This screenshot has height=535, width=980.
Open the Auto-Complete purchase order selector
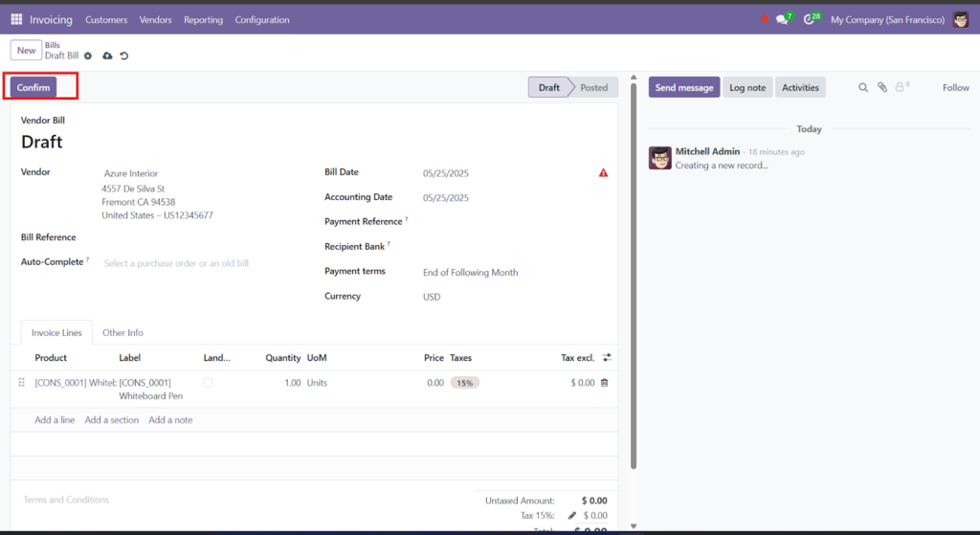pyautogui.click(x=207, y=263)
